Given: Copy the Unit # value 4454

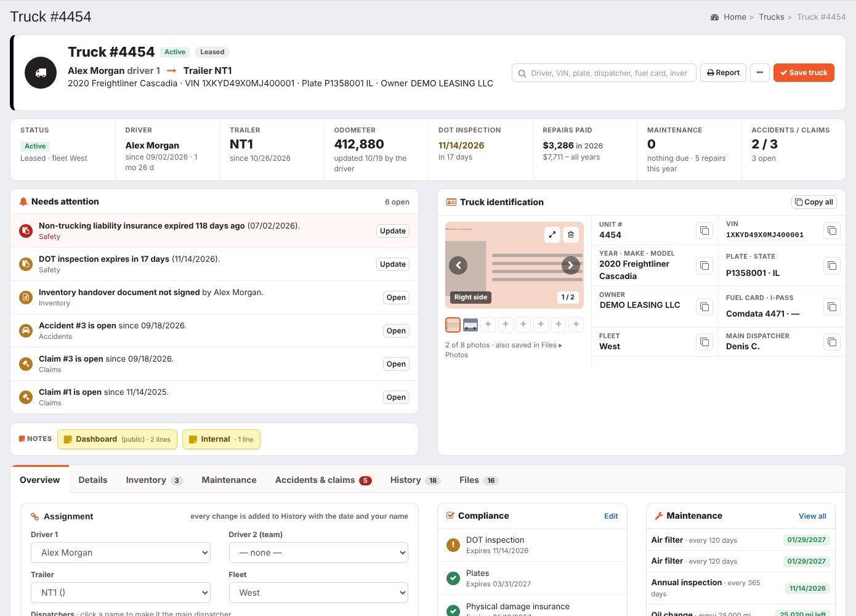Looking at the screenshot, I should [x=705, y=230].
